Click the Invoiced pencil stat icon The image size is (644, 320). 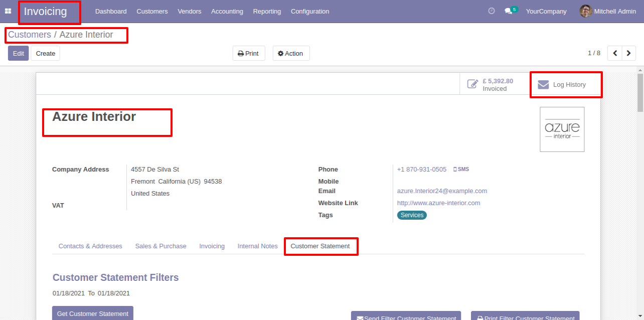(472, 84)
